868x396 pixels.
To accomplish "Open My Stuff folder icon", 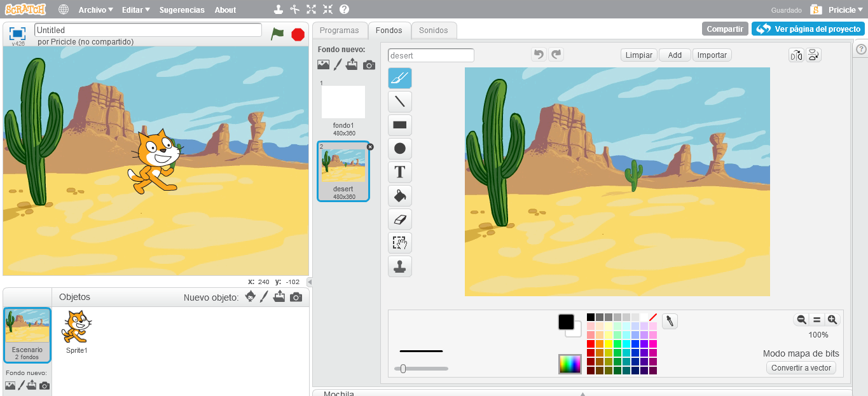I will (816, 10).
